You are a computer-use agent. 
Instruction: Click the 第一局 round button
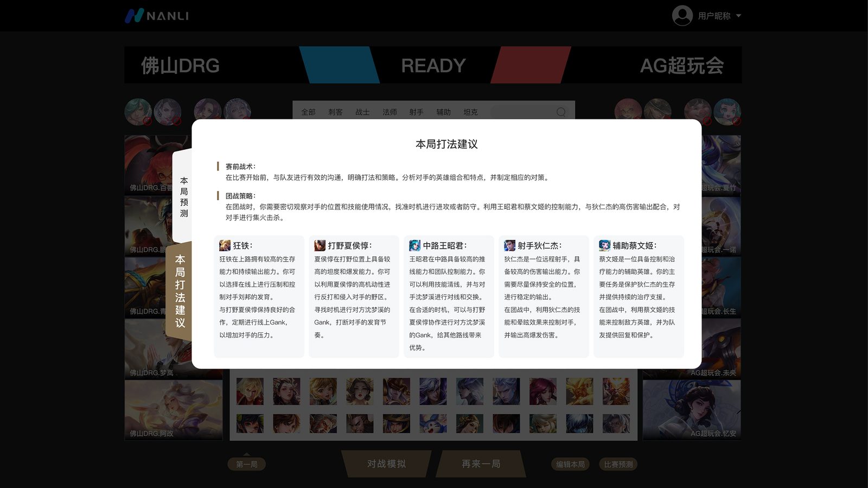point(247,464)
